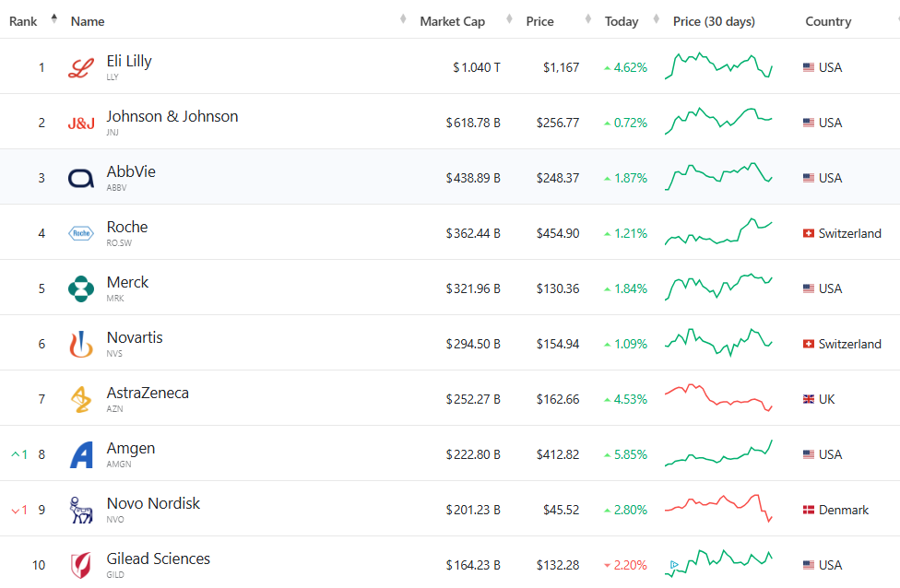Click the Denmark flag in Novo Nordisk row
This screenshot has height=588, width=900.
(808, 510)
